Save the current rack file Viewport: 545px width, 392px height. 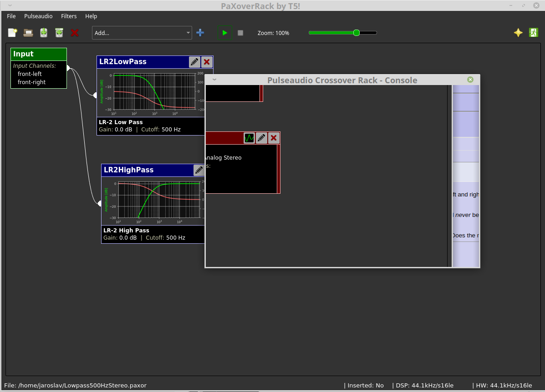[x=43, y=33]
